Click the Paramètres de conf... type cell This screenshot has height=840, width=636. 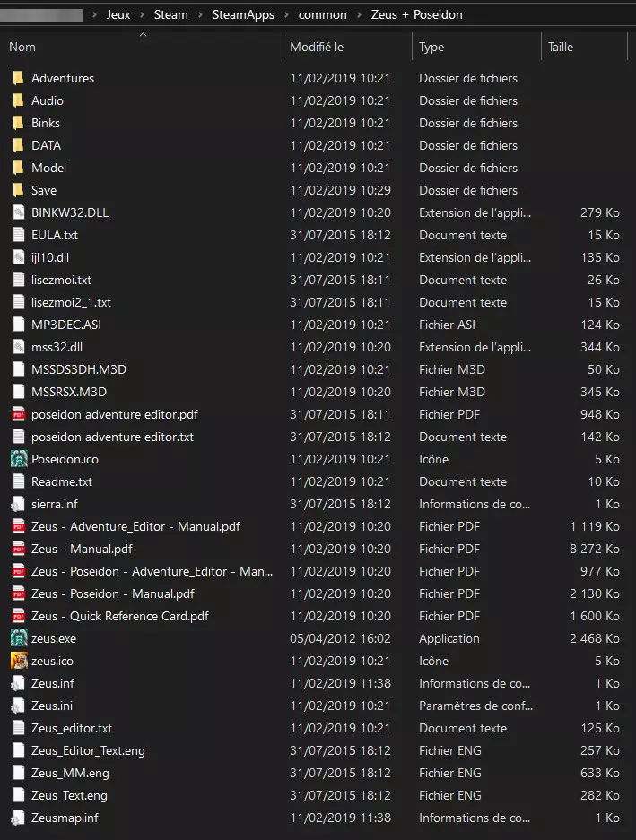click(x=475, y=706)
